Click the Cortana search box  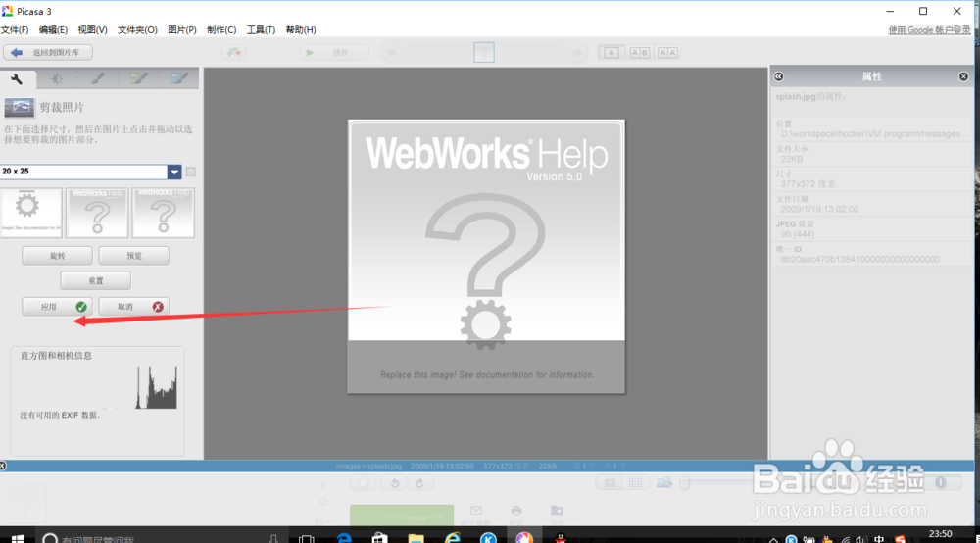coord(161,537)
